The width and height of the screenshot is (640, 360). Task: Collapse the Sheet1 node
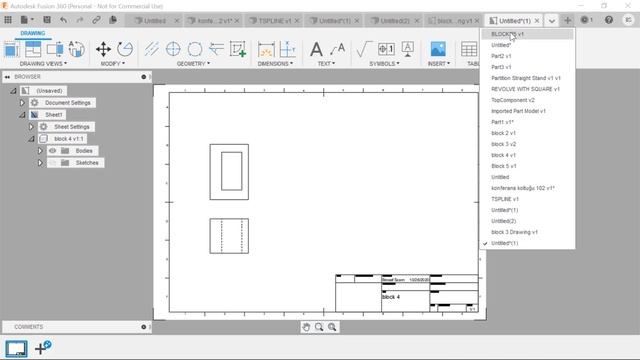tap(22, 115)
